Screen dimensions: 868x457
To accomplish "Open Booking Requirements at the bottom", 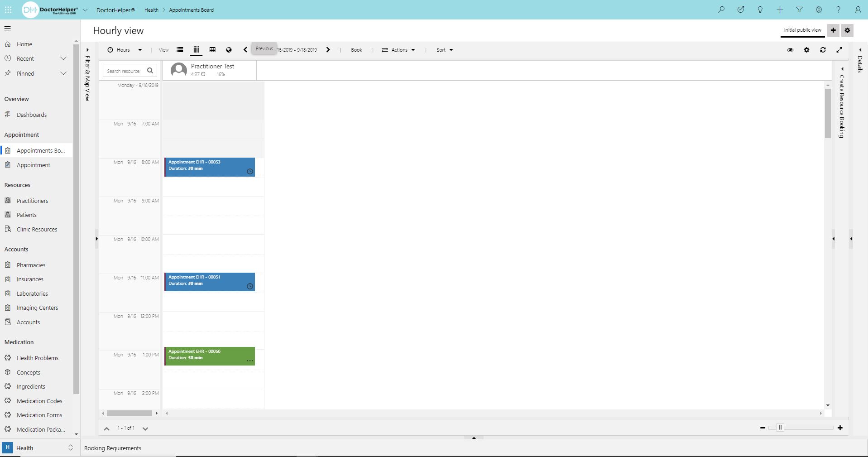I will click(x=112, y=447).
